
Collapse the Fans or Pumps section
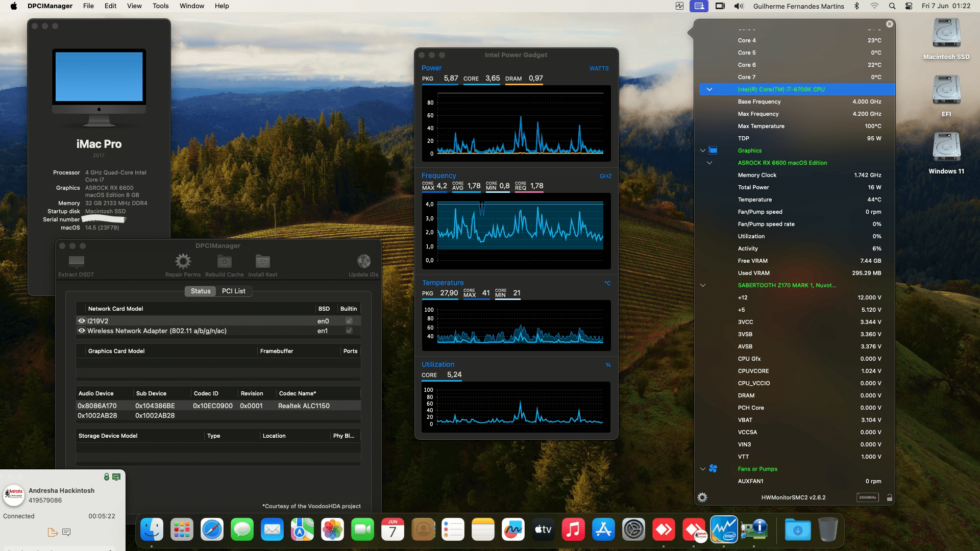702,468
